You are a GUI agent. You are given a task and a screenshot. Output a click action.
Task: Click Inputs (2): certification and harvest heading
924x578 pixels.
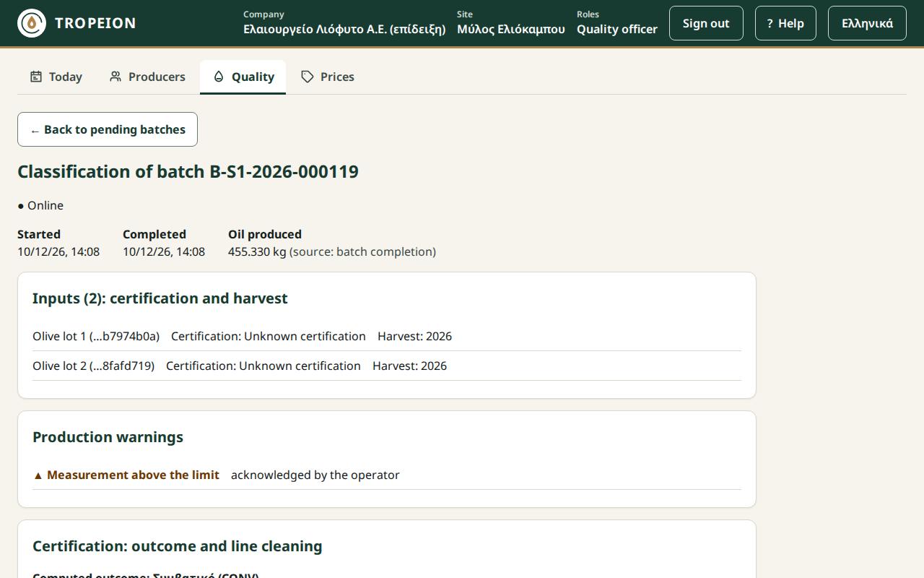160,298
